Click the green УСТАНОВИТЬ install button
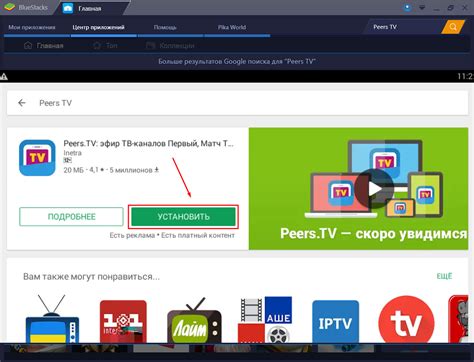 [x=183, y=217]
